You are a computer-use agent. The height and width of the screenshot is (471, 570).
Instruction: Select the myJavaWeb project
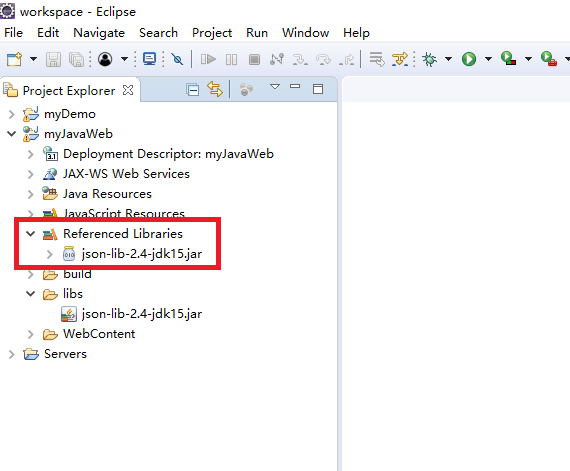79,134
